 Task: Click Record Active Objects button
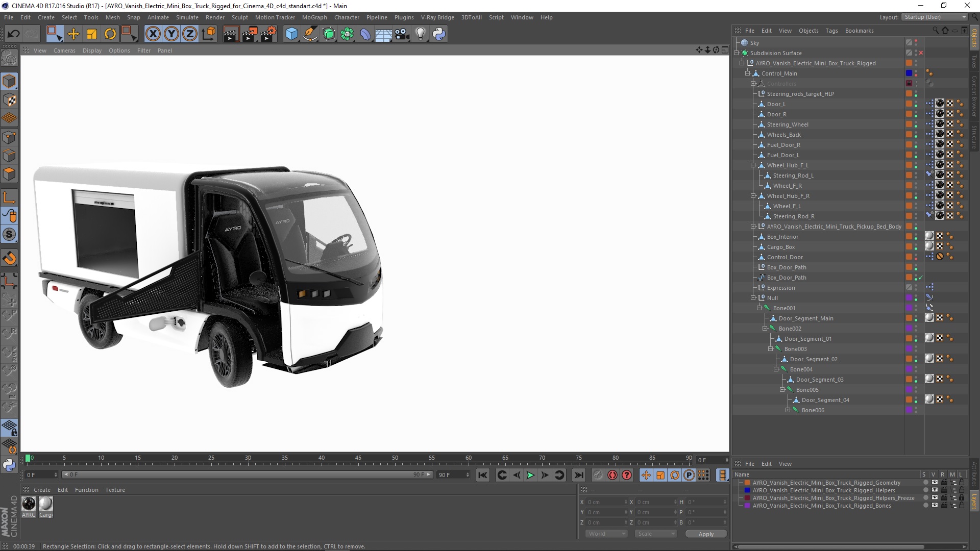(x=598, y=475)
